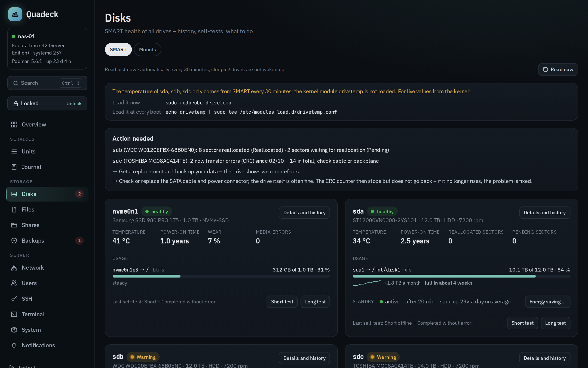Open the Journal menu item

[x=47, y=167]
